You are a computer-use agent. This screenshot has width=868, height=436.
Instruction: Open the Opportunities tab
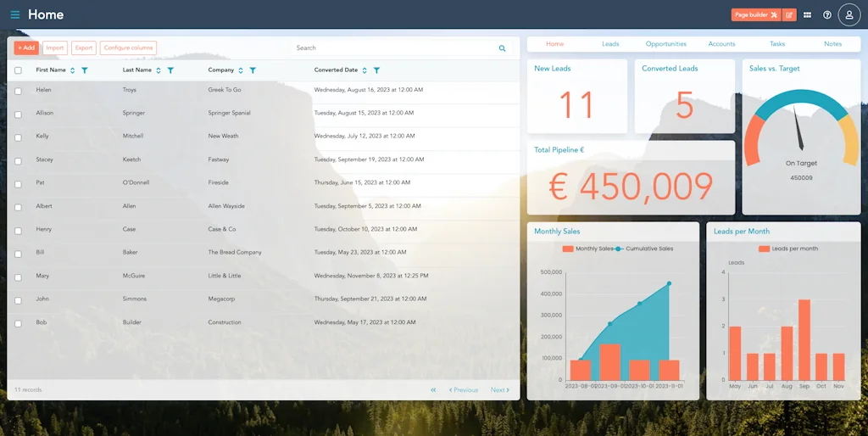coord(666,44)
